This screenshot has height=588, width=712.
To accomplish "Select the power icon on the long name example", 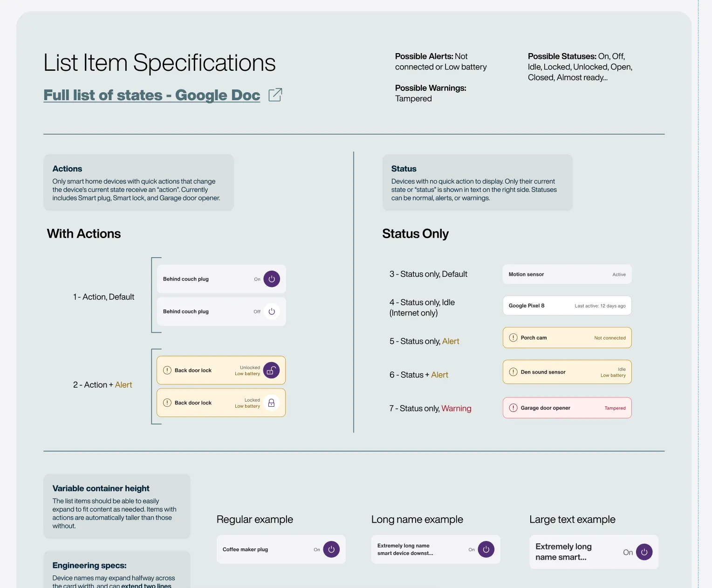I will pyautogui.click(x=486, y=549).
